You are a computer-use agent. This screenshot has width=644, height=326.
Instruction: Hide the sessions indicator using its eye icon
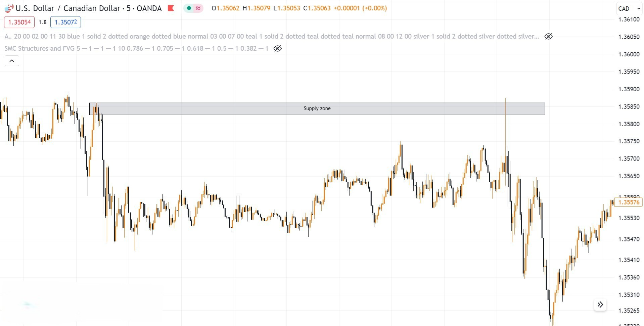[x=549, y=36]
